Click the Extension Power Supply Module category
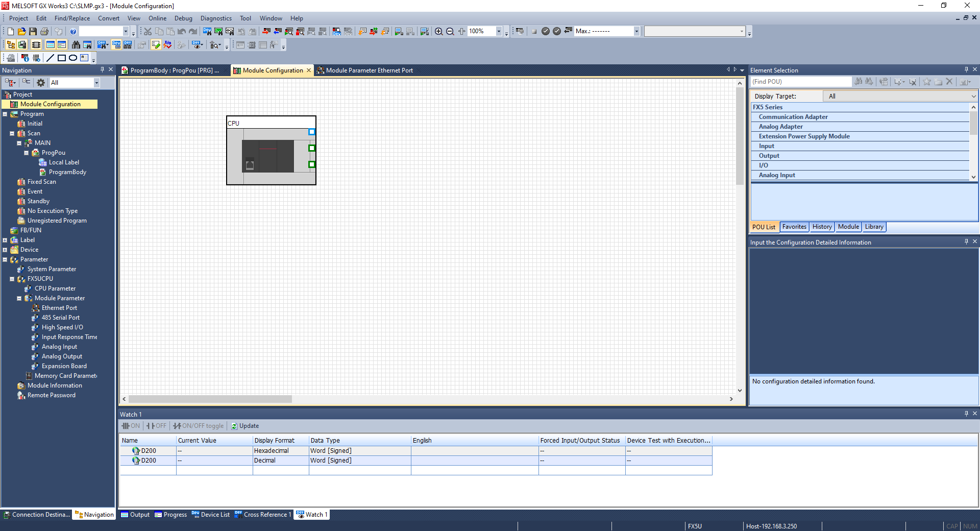The height and width of the screenshot is (531, 980). (x=804, y=136)
